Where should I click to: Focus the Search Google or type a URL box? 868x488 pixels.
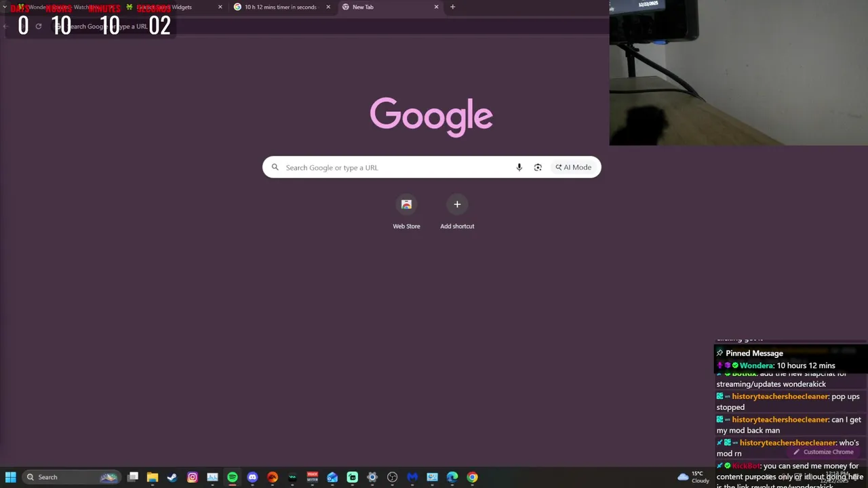point(431,167)
